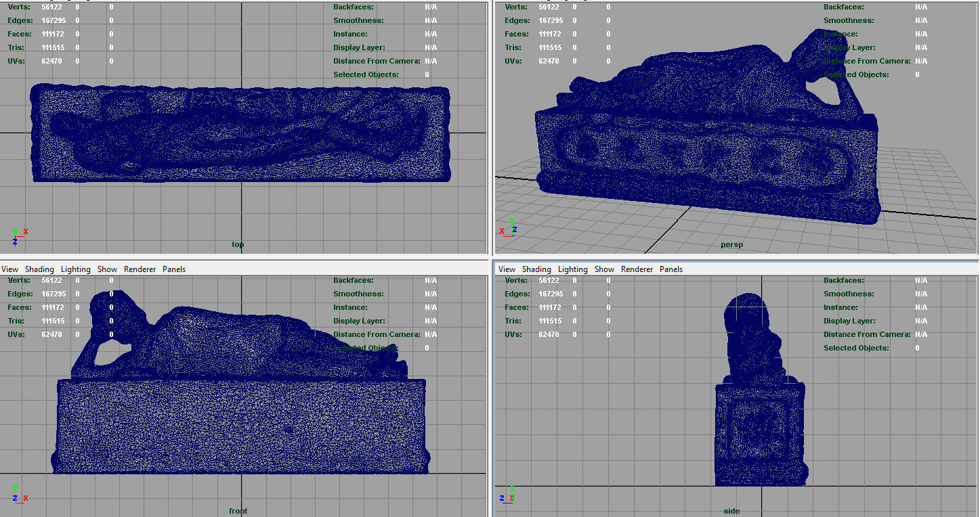Click the Smoothness label in the top view
Image resolution: width=980 pixels, height=517 pixels.
click(358, 20)
